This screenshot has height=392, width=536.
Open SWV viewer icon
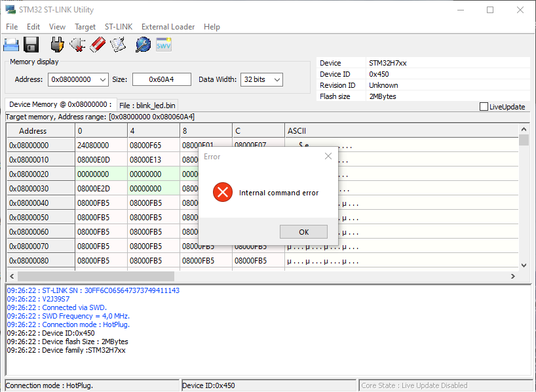click(164, 45)
